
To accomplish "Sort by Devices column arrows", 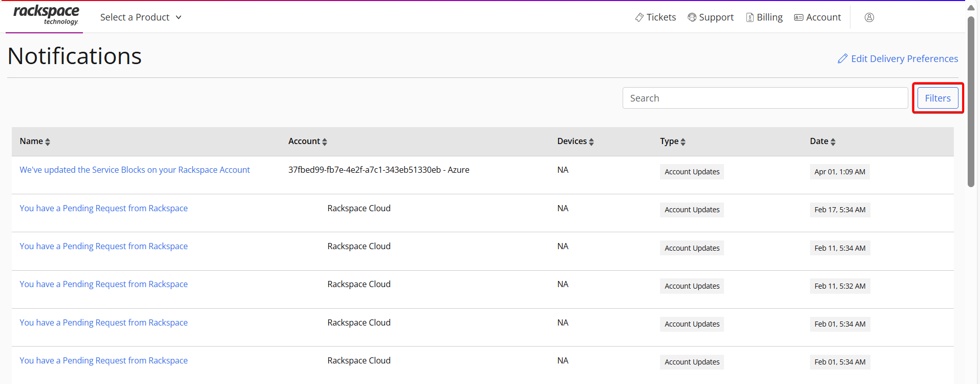I will [591, 142].
